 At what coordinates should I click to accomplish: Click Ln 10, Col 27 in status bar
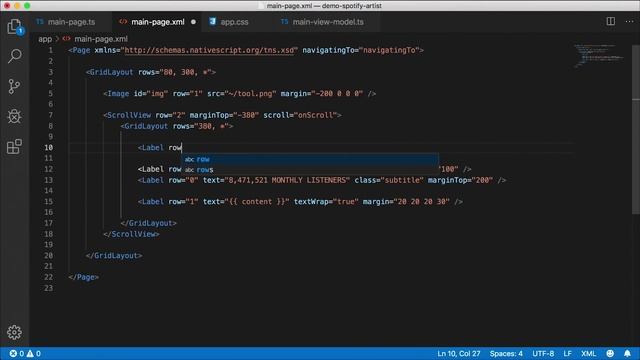[459, 353]
